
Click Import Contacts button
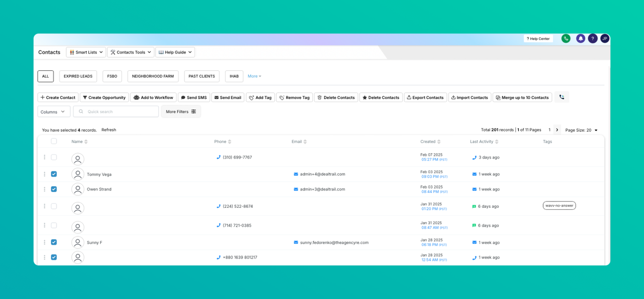click(x=470, y=98)
